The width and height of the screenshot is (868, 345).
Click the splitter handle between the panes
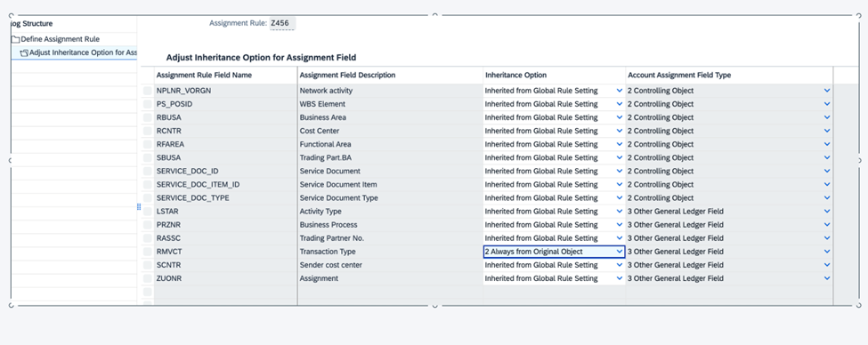139,206
